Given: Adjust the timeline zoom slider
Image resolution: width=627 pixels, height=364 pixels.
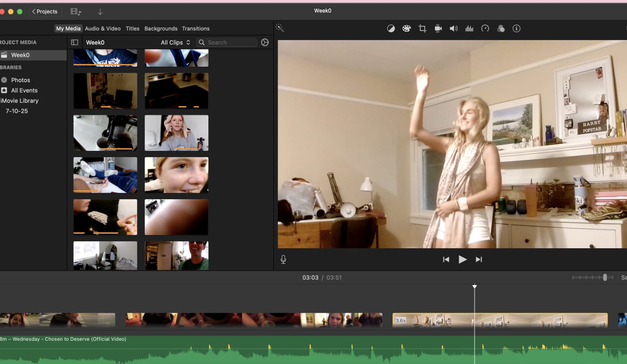Looking at the screenshot, I should 605,278.
